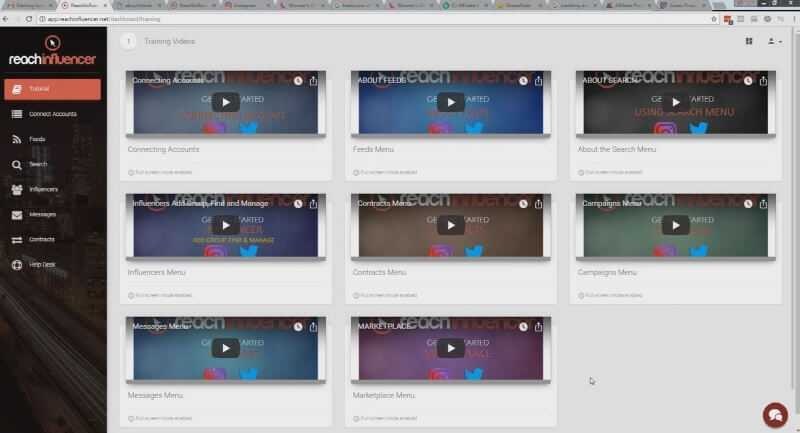Click the 'Feeds Menu' card title
The height and width of the screenshot is (433, 800).
[x=373, y=149]
